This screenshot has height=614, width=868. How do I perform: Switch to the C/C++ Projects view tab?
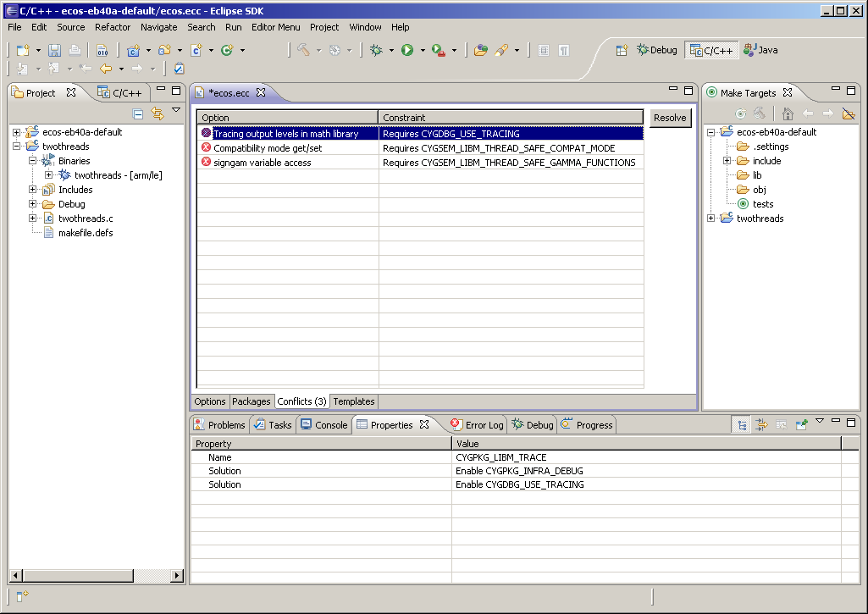[120, 93]
